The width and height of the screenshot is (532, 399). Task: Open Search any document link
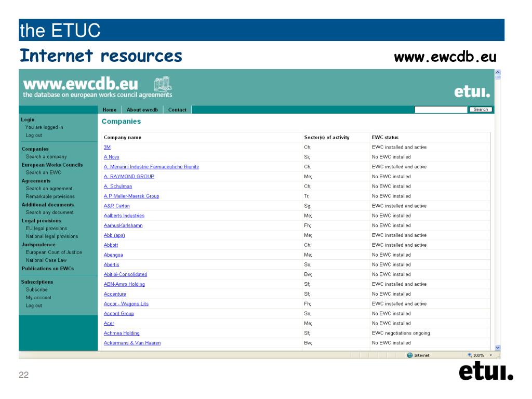pyautogui.click(x=49, y=212)
